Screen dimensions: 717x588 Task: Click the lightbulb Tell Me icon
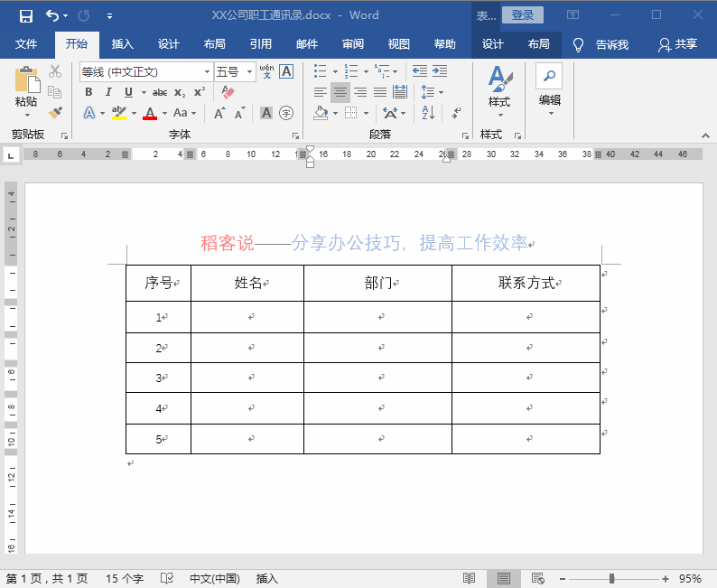click(x=578, y=44)
